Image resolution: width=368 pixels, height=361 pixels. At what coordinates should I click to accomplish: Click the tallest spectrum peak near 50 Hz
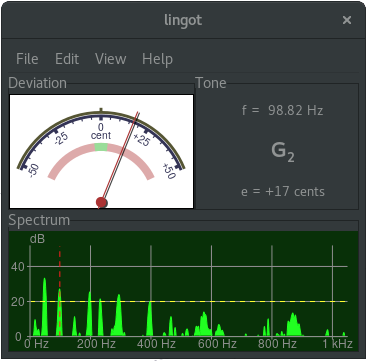pyautogui.click(x=44, y=307)
